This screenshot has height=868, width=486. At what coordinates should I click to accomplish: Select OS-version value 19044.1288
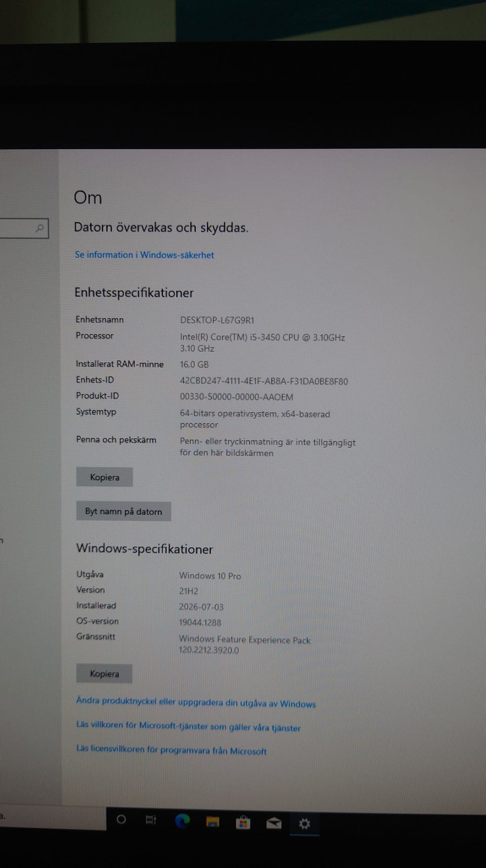[200, 622]
